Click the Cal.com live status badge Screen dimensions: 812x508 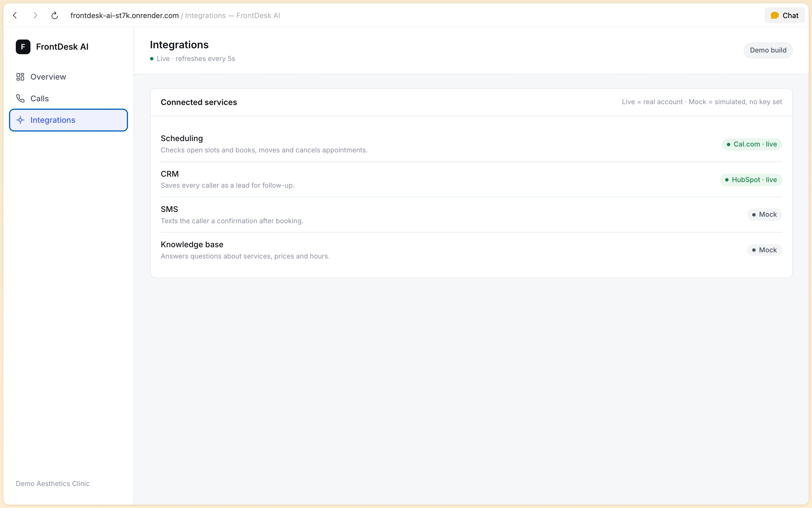click(752, 144)
